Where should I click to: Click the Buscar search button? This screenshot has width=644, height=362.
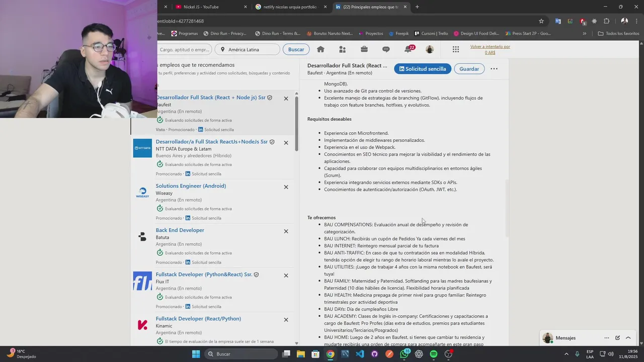[x=296, y=49]
